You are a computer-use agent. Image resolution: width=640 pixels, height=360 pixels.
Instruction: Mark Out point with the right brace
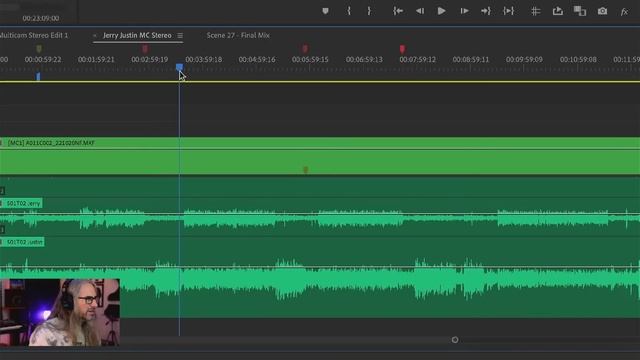click(x=369, y=11)
